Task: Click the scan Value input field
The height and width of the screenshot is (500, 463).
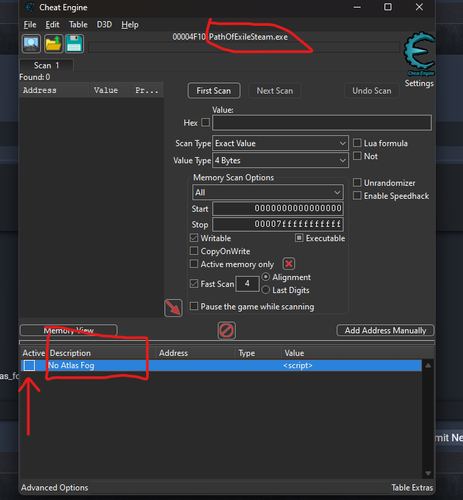Action: (x=322, y=123)
